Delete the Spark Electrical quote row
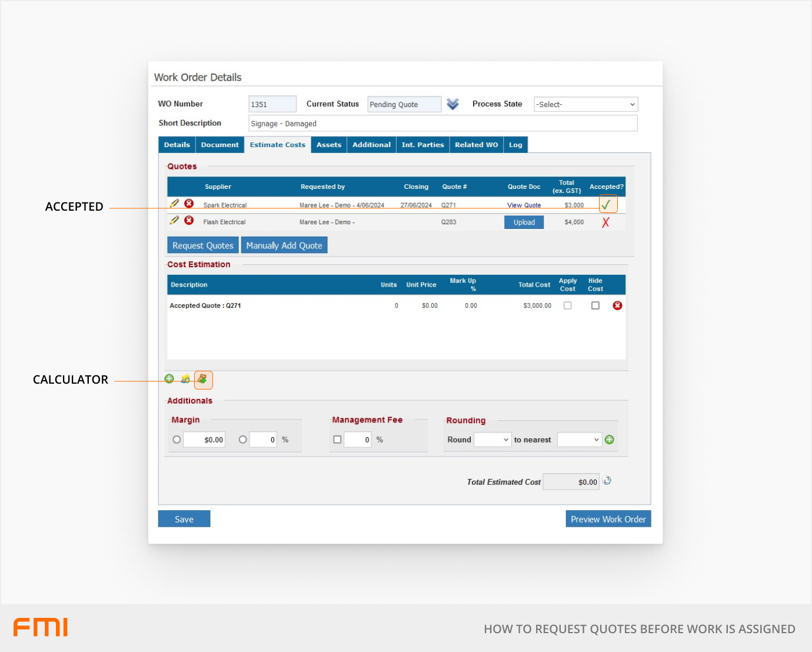This screenshot has width=812, height=652. (189, 204)
